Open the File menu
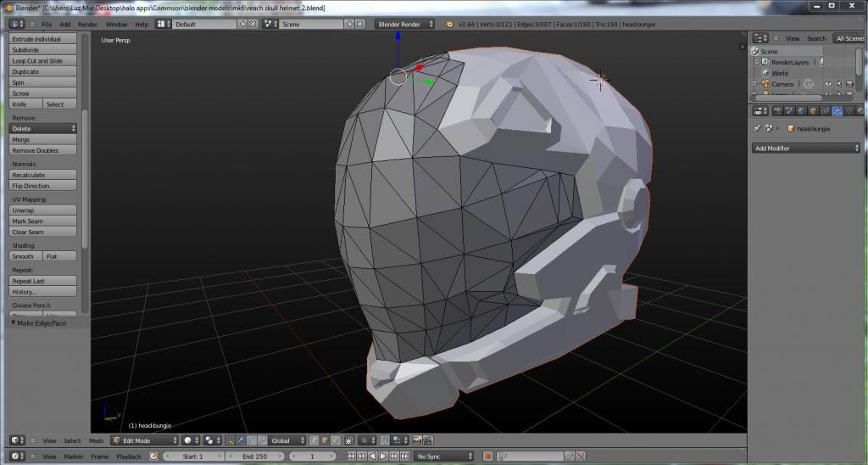This screenshot has width=868, height=465. point(47,25)
